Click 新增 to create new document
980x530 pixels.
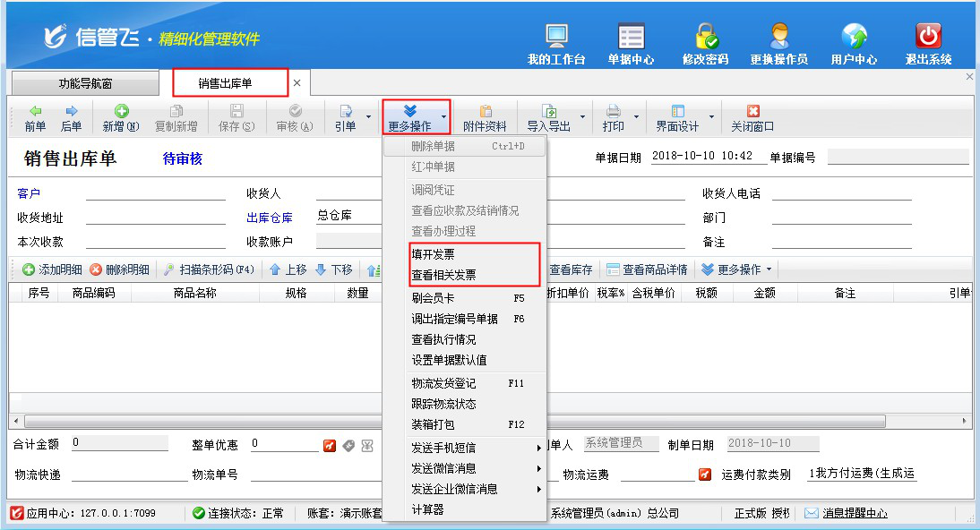click(x=120, y=118)
